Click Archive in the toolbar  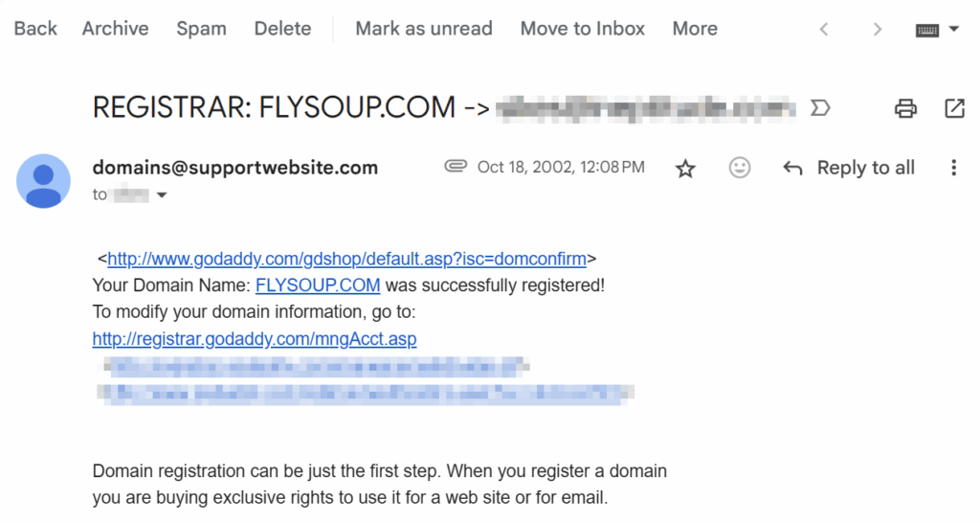(x=116, y=29)
